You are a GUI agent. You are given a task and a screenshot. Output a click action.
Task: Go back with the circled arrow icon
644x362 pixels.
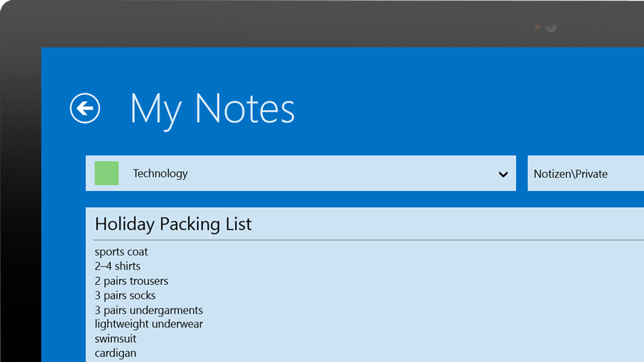pos(85,109)
